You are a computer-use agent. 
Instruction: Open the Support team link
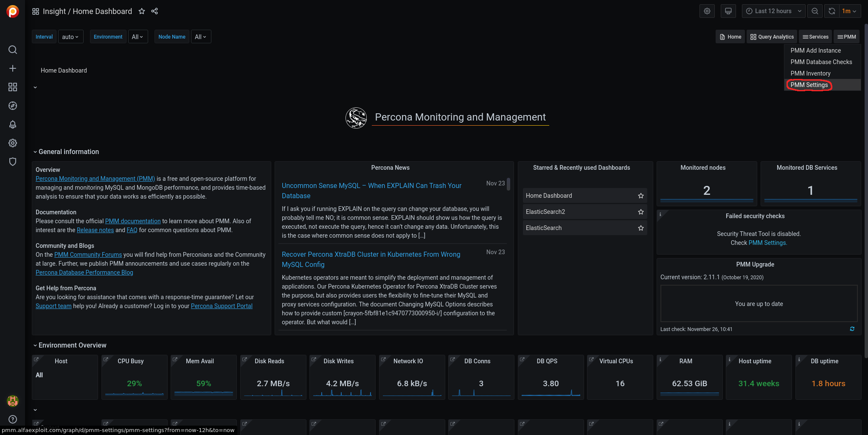pos(53,306)
